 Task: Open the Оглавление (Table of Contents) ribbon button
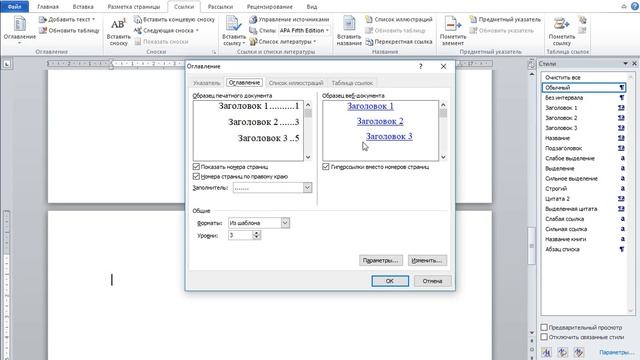[20, 30]
